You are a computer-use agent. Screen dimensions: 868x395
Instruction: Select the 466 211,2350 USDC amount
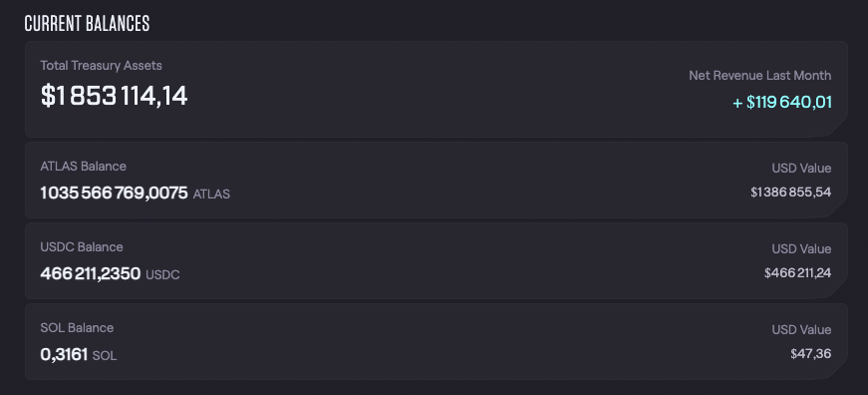(91, 273)
